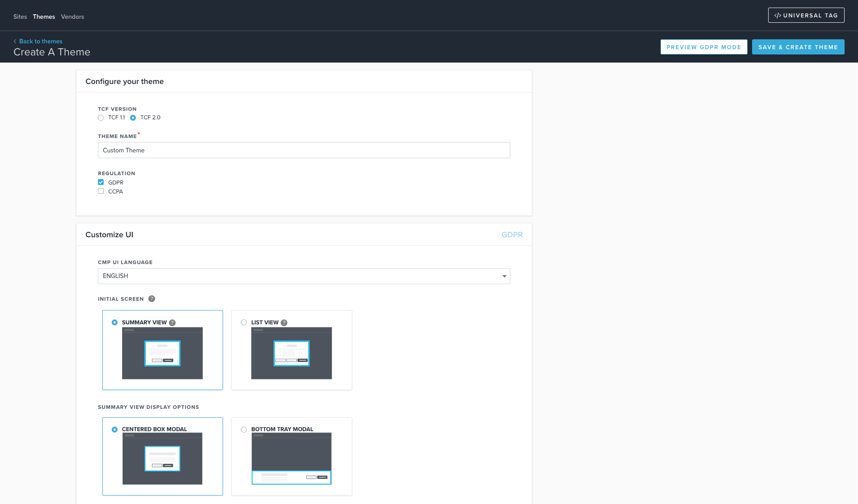The image size is (858, 504).
Task: Open the Vendors navigation tab
Action: pos(72,17)
